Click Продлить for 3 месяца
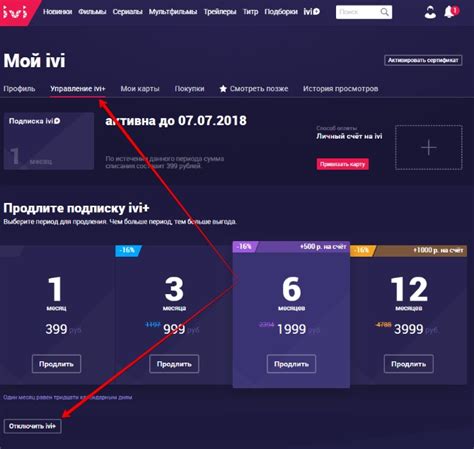 point(174,364)
